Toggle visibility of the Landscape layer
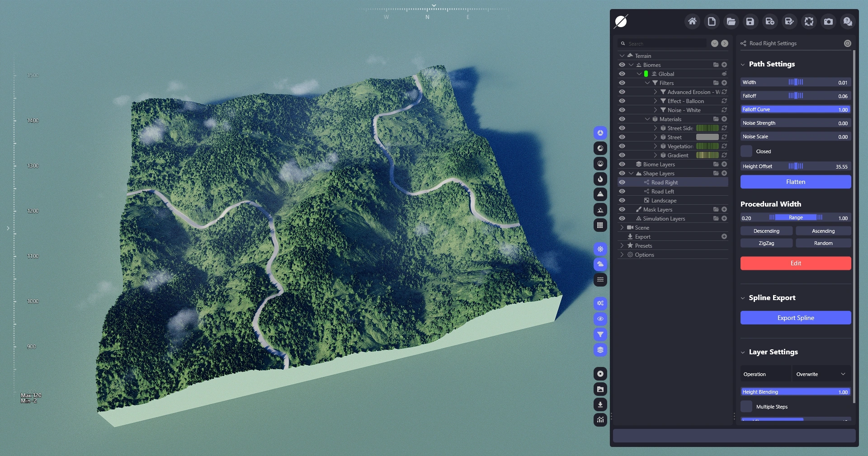The width and height of the screenshot is (868, 456). pos(622,201)
